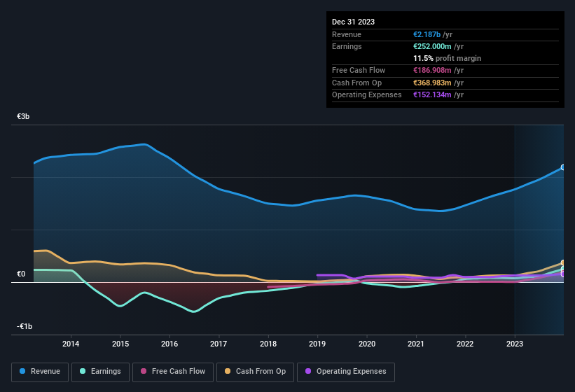This screenshot has width=575, height=392.
Task: Click the teal Earnings dot in legend
Action: 83,372
